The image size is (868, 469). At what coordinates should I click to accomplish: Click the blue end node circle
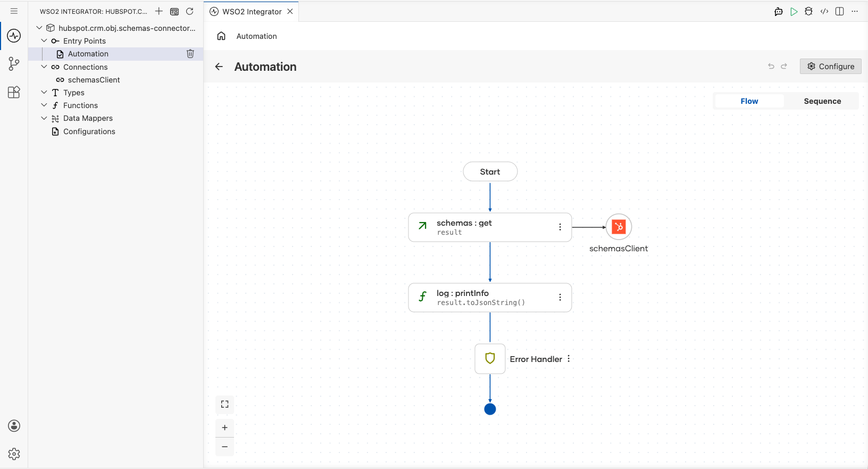coord(490,409)
